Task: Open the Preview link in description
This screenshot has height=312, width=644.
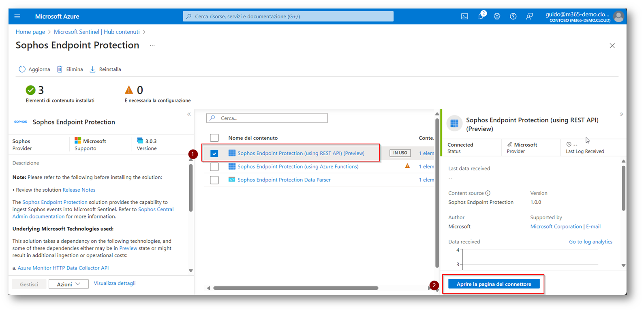Action: click(128, 248)
